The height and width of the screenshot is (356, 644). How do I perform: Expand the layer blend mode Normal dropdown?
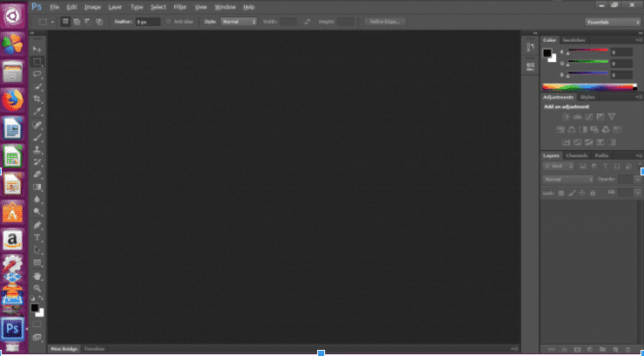pos(568,179)
